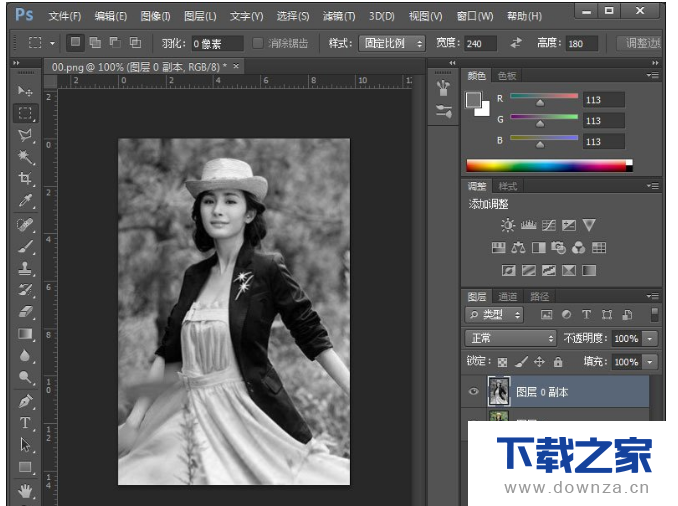The image size is (678, 506).
Task: Toggle lock image pixels
Action: (521, 362)
